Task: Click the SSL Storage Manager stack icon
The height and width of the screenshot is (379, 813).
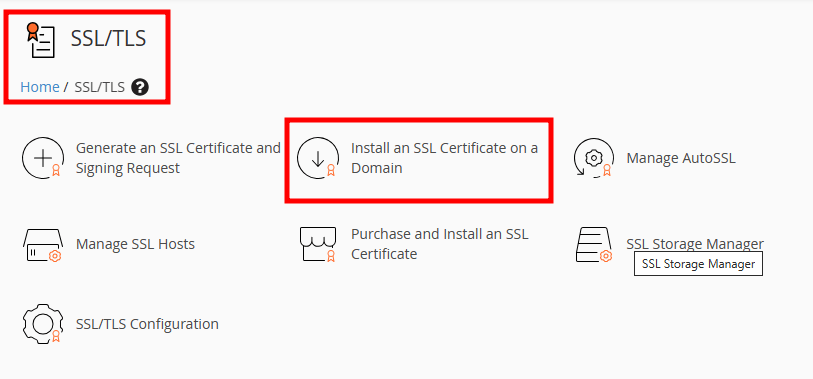Action: (x=594, y=245)
